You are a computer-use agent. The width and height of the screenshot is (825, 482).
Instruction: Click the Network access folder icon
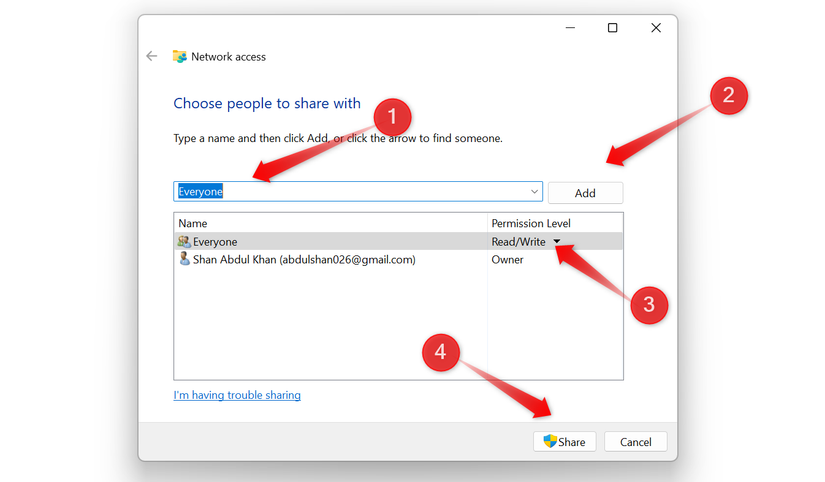180,57
